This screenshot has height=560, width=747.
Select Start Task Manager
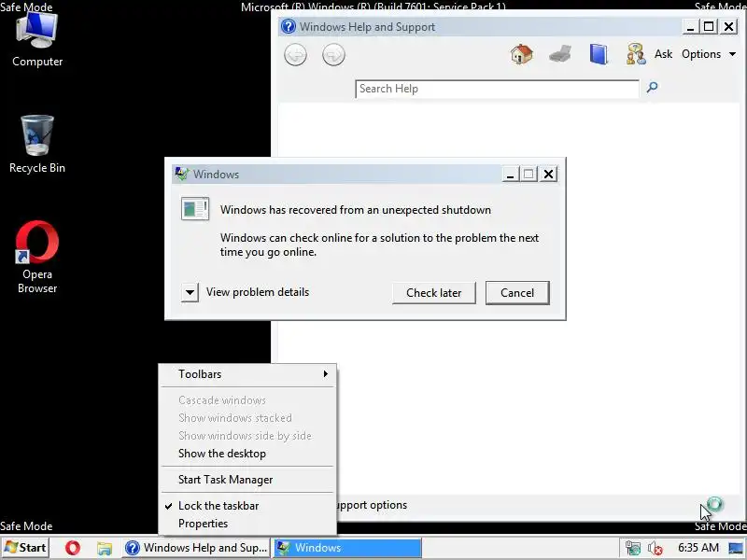click(x=247, y=480)
